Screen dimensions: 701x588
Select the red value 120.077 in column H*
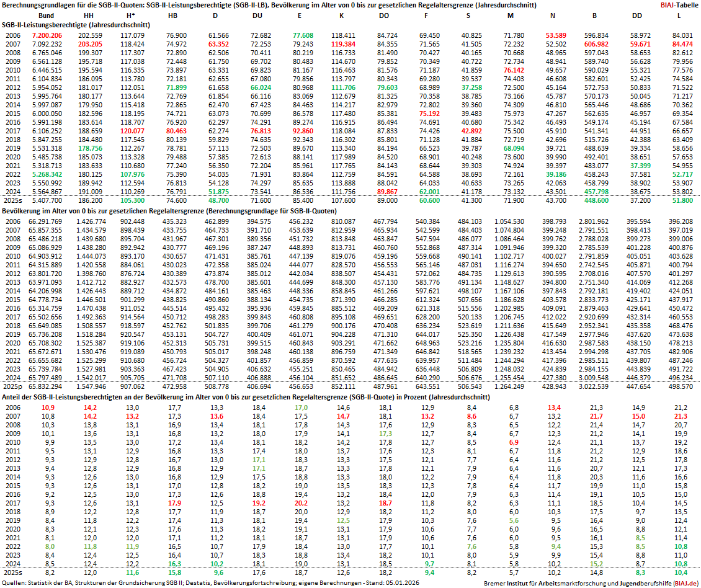pos(132,131)
